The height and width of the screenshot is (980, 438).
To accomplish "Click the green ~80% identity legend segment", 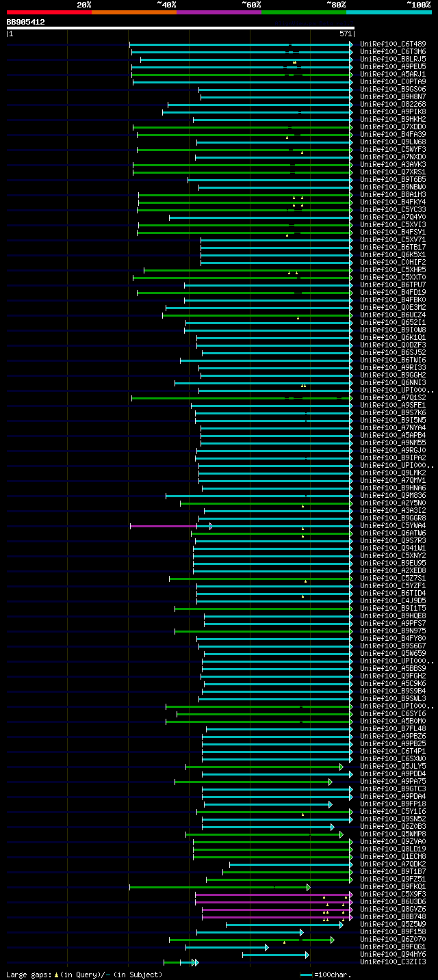I will click(303, 12).
